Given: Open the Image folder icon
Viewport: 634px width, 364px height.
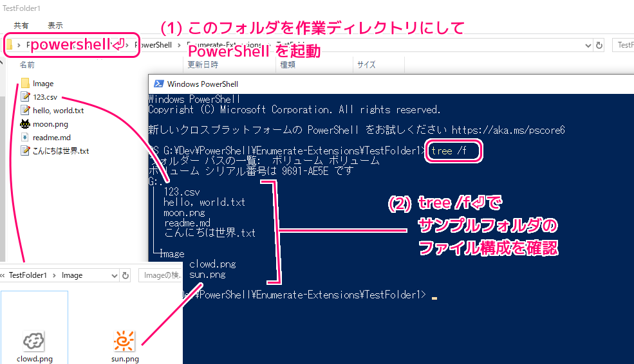Looking at the screenshot, I should [x=25, y=83].
